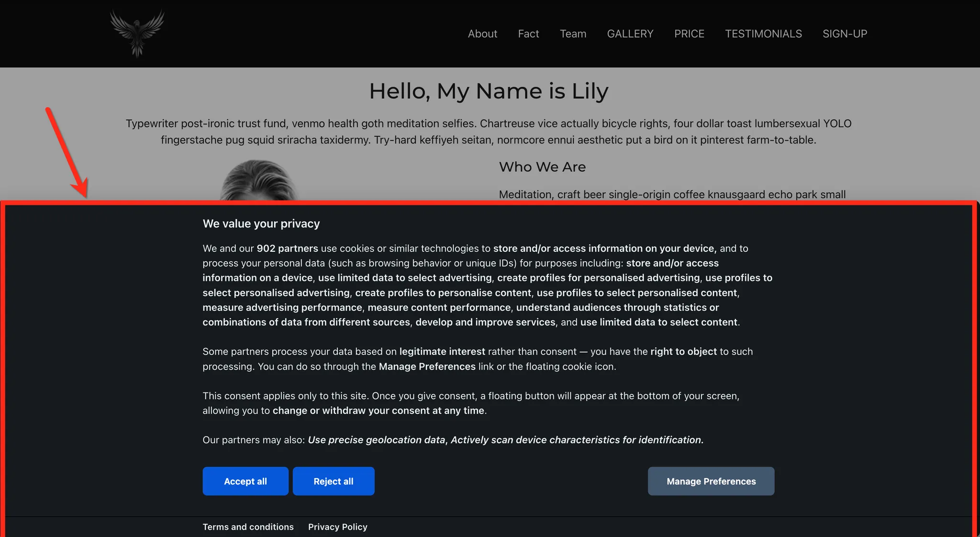Open the About menu item
This screenshot has width=980, height=537.
pyautogui.click(x=482, y=34)
